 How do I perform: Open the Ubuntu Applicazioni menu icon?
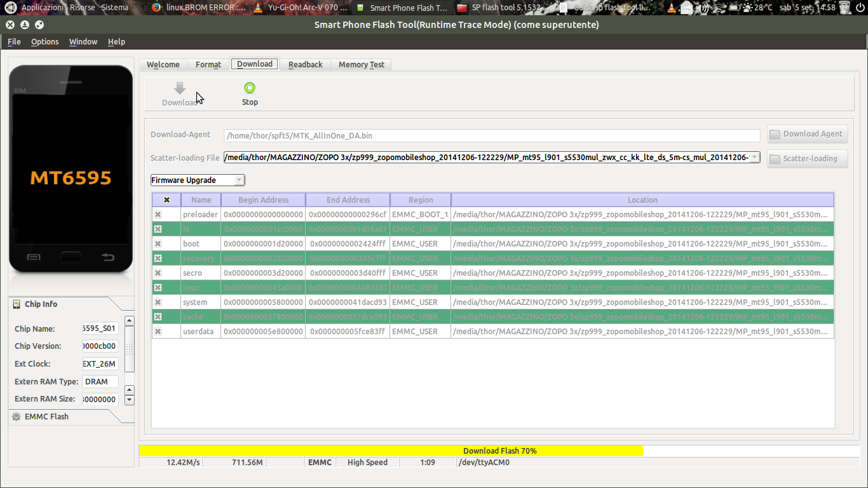tap(11, 8)
